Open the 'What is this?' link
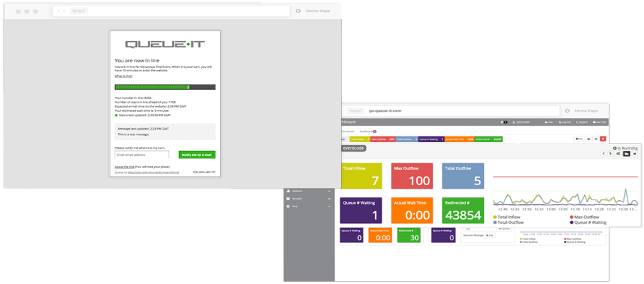This screenshot has height=284, width=644. coord(123,76)
